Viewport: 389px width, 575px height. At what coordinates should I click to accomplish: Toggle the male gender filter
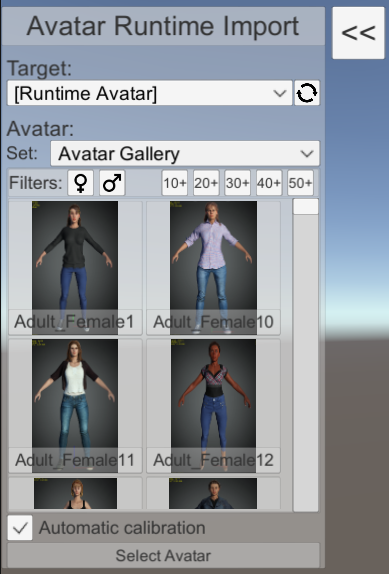112,183
